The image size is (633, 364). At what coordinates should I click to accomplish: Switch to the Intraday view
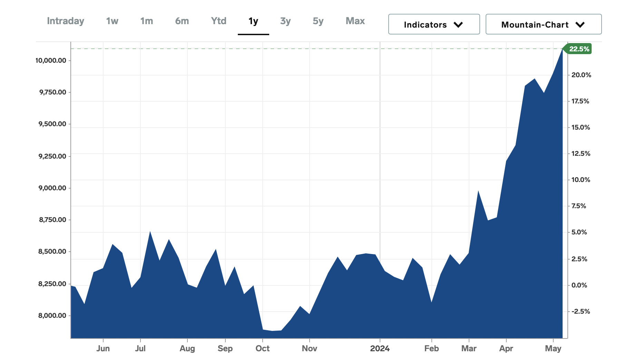click(x=66, y=21)
